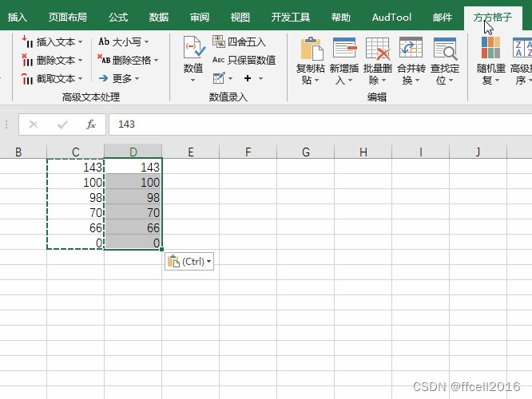
Task: Click the Find Locate (查找定位) icon
Action: [x=445, y=49]
